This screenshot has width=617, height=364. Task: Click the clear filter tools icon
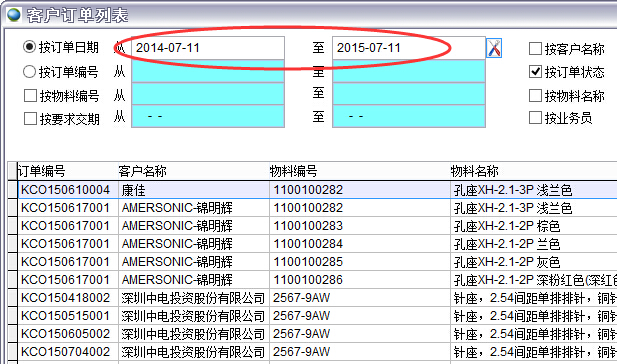[494, 48]
